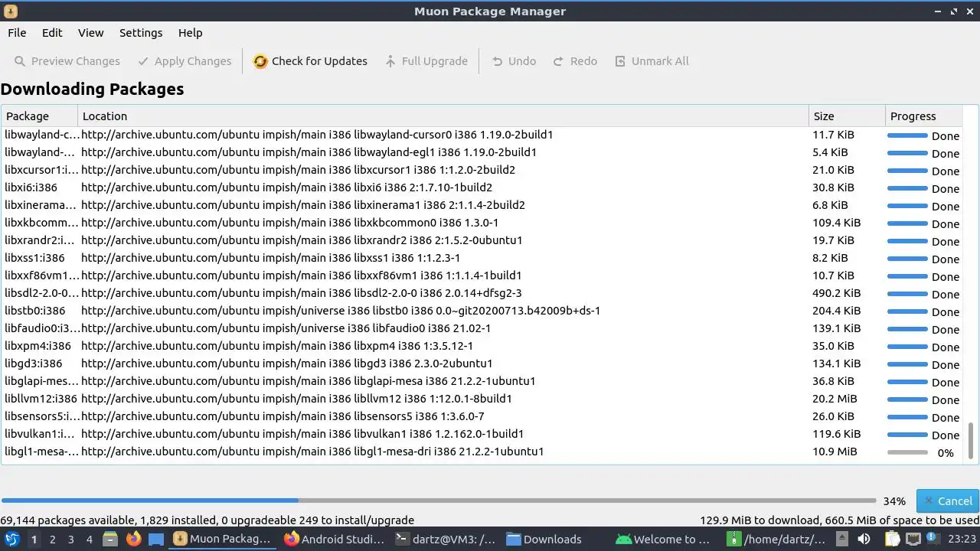The image size is (980, 551).
Task: Click progress bar of libllvm12 row
Action: pos(907,399)
